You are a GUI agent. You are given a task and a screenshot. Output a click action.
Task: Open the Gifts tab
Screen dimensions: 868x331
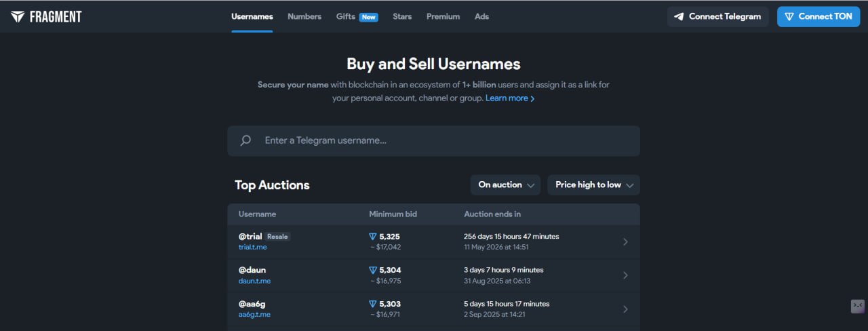[x=346, y=16]
